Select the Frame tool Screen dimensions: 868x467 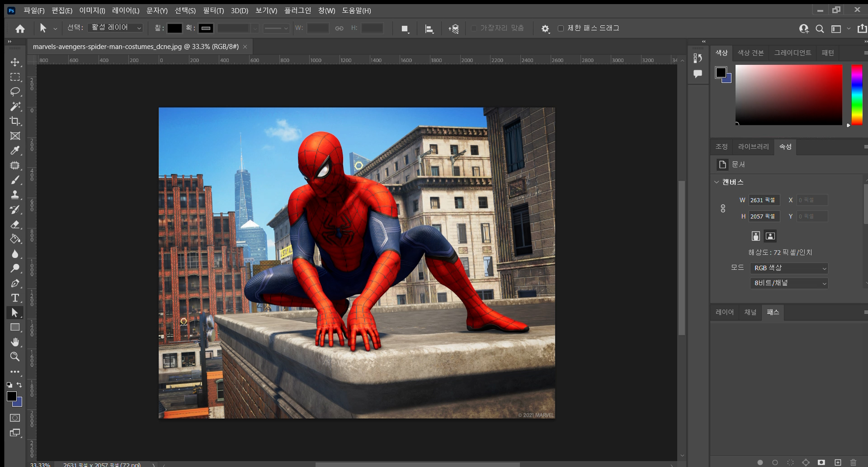tap(15, 136)
